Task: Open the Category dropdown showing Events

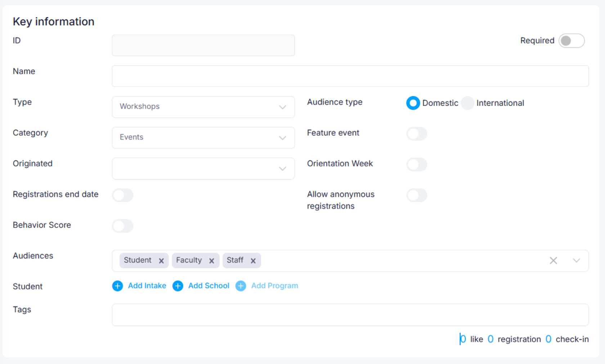Action: (x=203, y=138)
